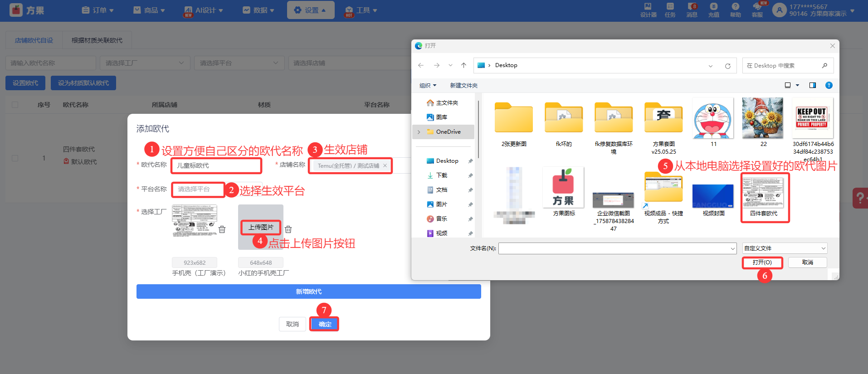Viewport: 868px width, 374px height.
Task: Open the 消息 messages icon
Action: (x=692, y=10)
